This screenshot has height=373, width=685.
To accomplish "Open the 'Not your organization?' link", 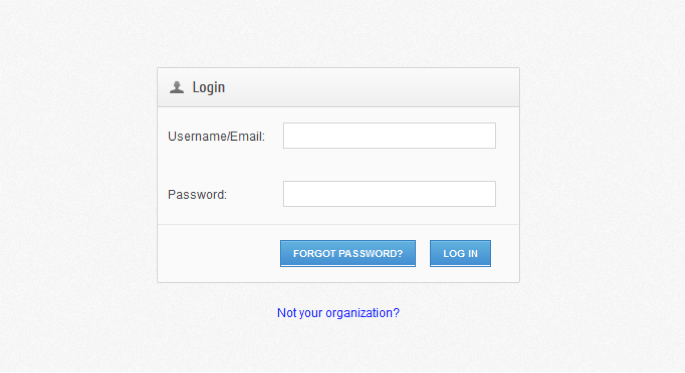I will click(x=338, y=313).
